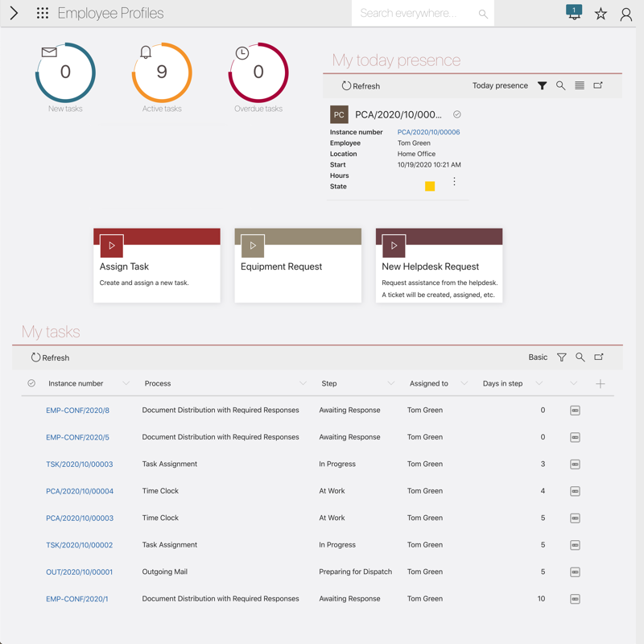Image resolution: width=644 pixels, height=644 pixels.
Task: Open user profile icon
Action: click(x=625, y=14)
